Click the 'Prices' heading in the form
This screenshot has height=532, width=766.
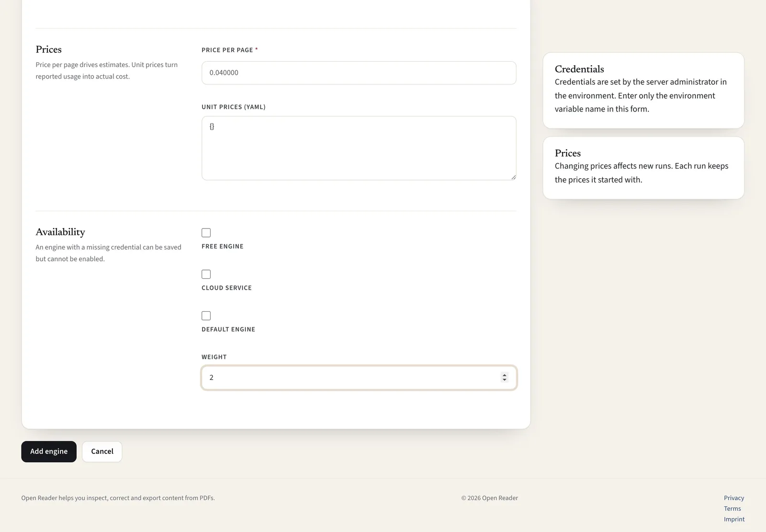coord(48,49)
